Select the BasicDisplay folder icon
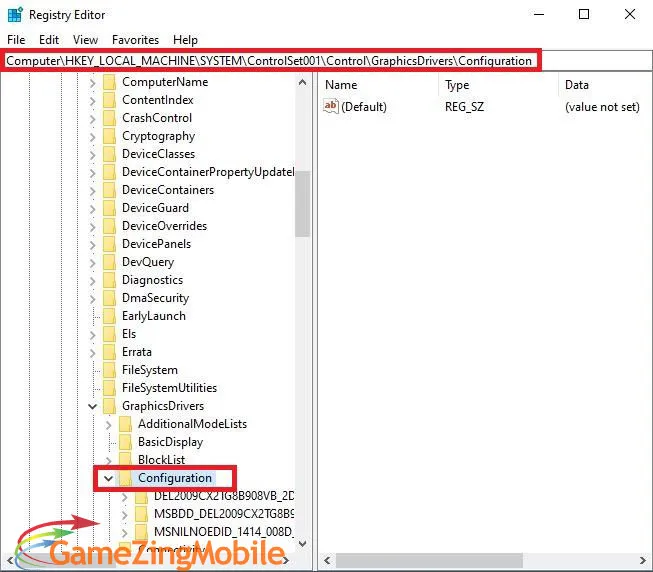 pyautogui.click(x=125, y=442)
